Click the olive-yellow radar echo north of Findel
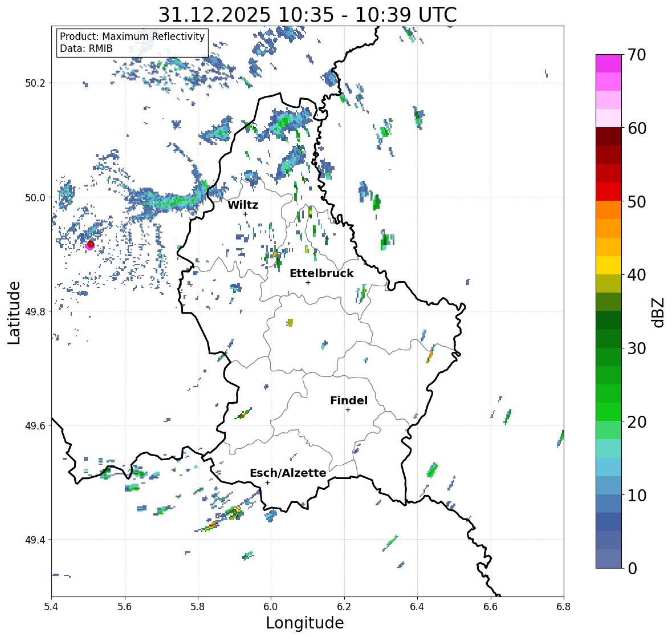 tap(290, 322)
